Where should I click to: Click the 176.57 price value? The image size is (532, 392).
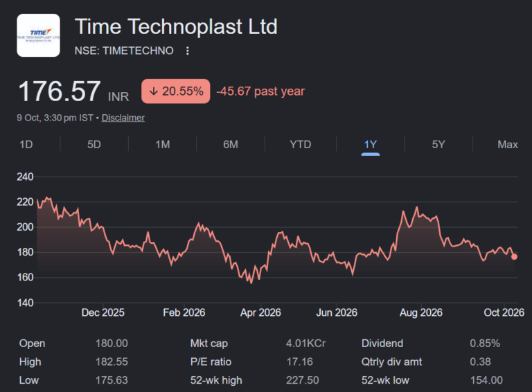point(60,91)
